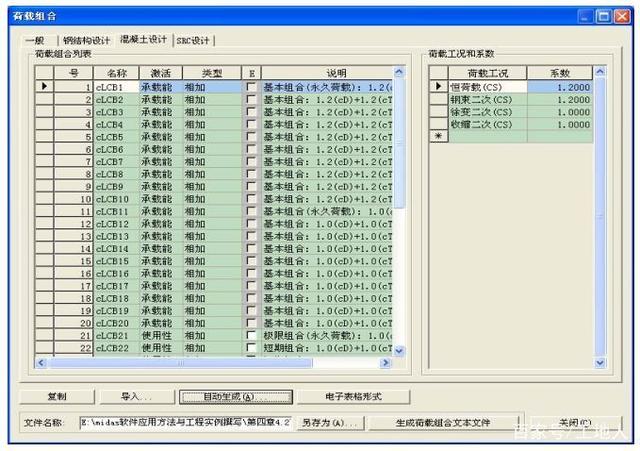The image size is (640, 451).
Task: Select the cLCB20 name cell
Action: coord(116,323)
